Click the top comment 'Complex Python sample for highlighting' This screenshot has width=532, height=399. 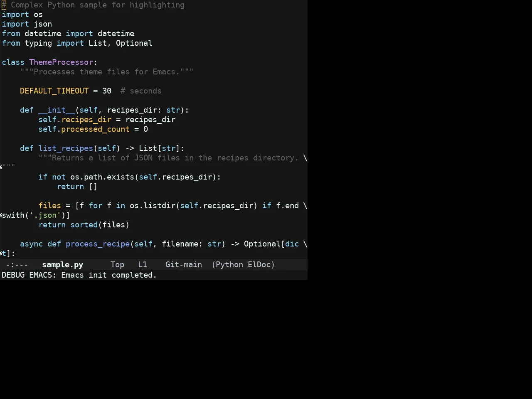(x=97, y=5)
